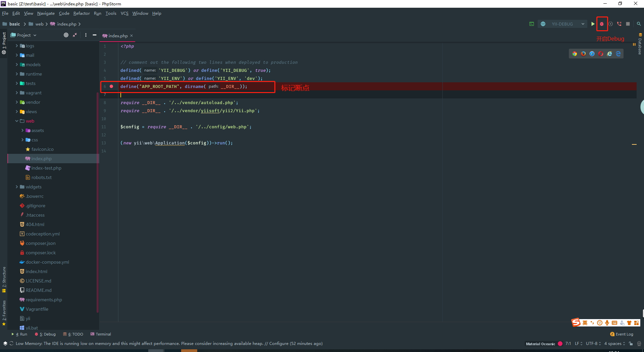Open the Event Log
The height and width of the screenshot is (352, 644).
pos(622,334)
